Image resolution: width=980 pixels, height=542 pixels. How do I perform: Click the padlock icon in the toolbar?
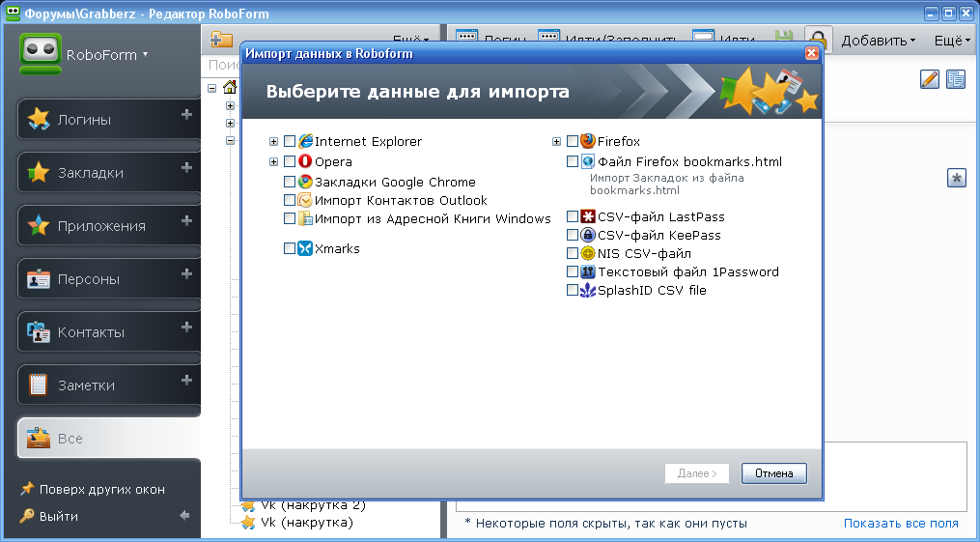click(818, 39)
